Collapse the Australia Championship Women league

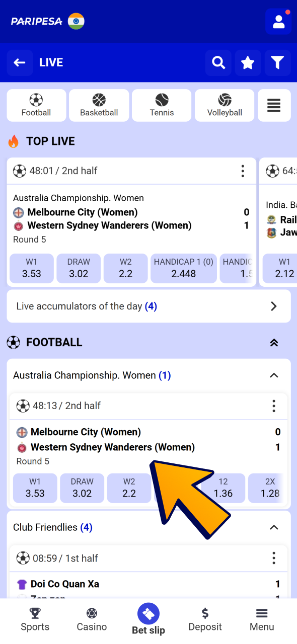click(274, 375)
